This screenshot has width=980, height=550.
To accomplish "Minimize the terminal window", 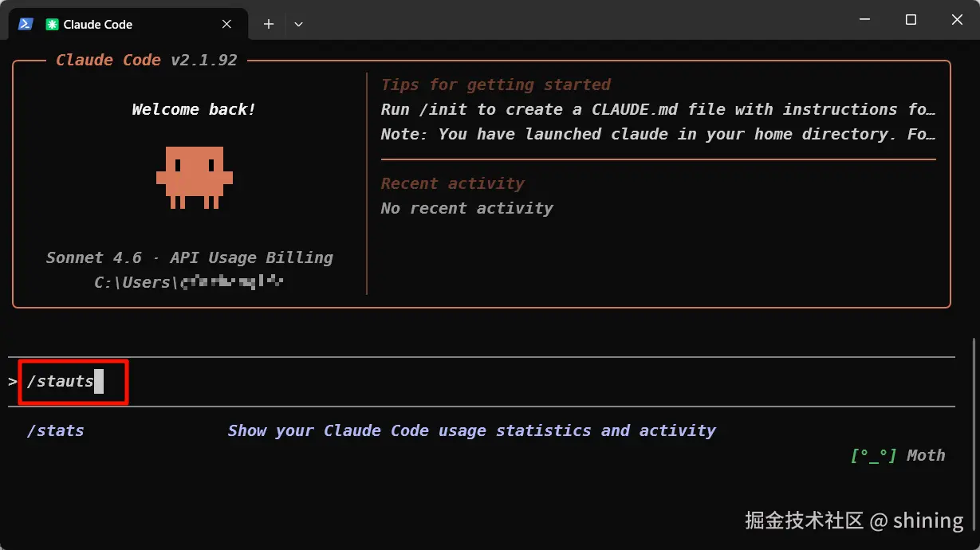I will (x=864, y=20).
